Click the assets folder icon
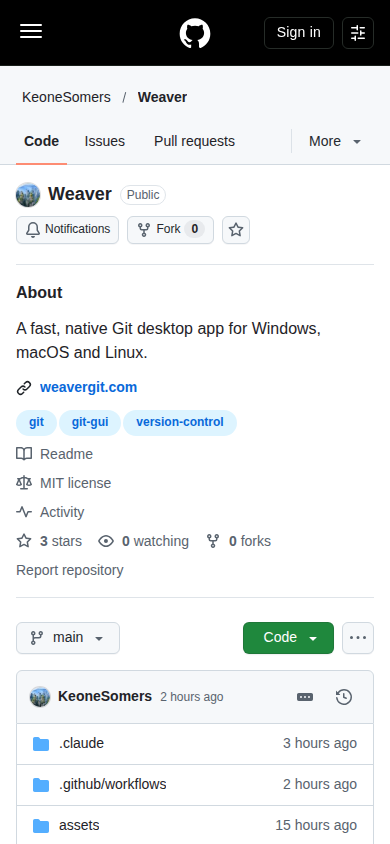 [x=41, y=826]
